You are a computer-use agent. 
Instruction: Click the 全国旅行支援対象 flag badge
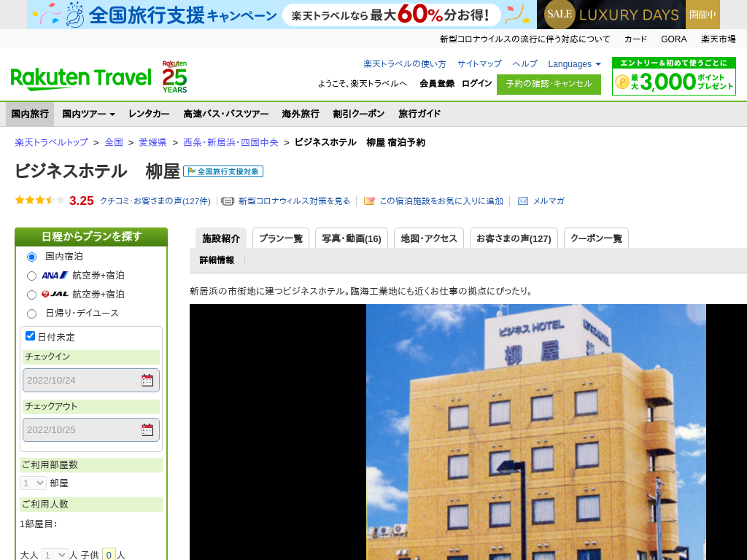[x=223, y=171]
